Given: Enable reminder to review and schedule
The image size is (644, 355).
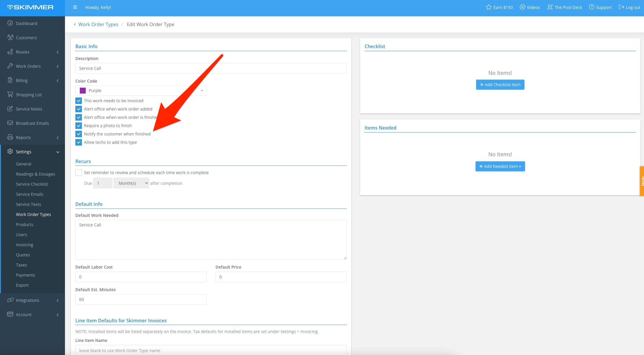Looking at the screenshot, I should [x=78, y=172].
